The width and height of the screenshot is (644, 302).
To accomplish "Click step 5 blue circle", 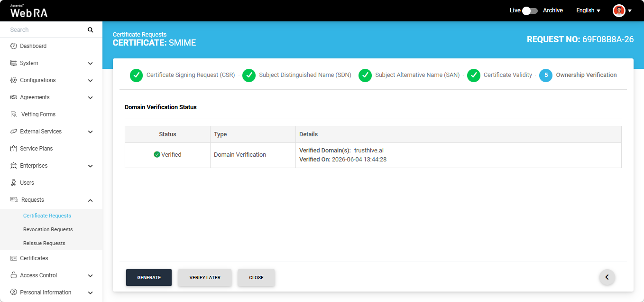I will coord(546,75).
